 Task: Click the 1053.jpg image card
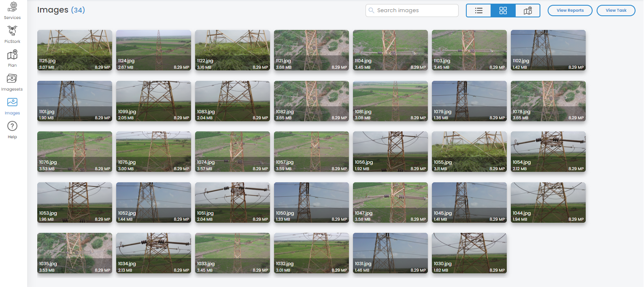74,203
